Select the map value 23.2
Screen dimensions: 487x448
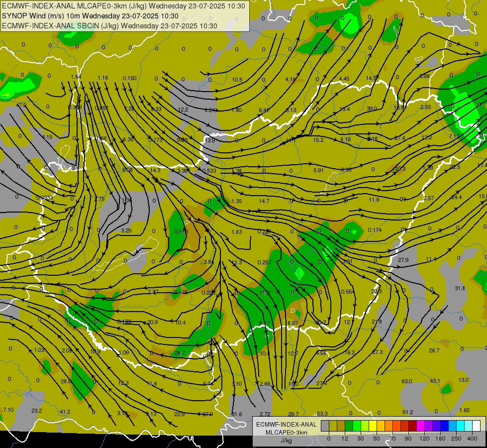point(37,411)
